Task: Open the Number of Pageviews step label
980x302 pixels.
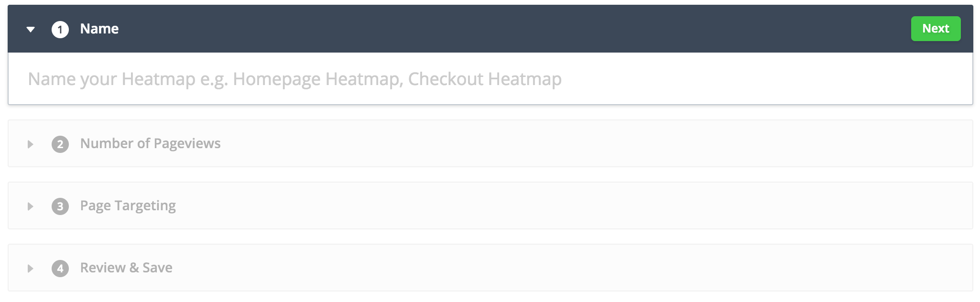Action: tap(150, 143)
